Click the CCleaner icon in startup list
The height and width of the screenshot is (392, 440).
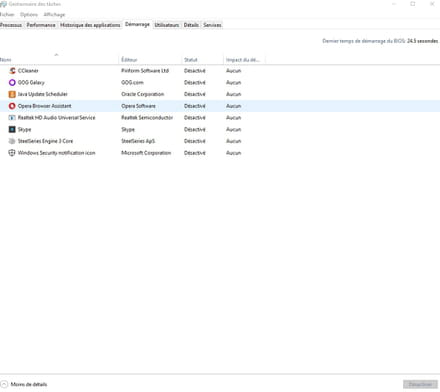tap(12, 71)
